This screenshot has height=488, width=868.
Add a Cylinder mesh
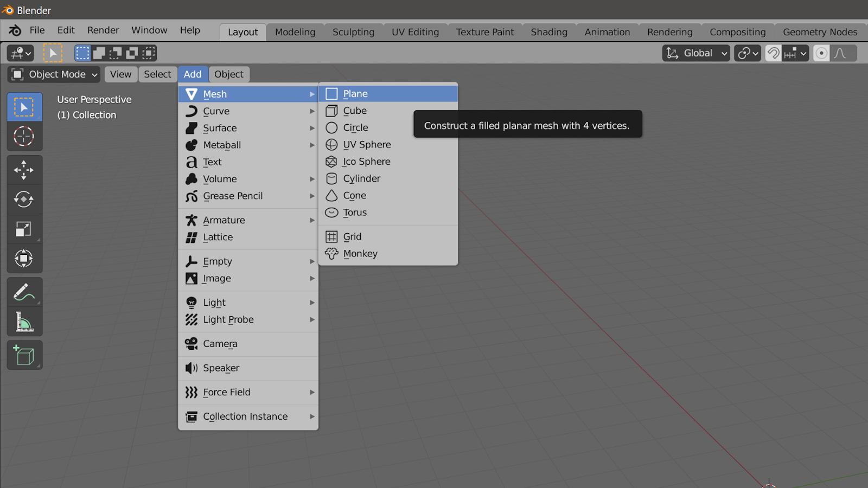coord(388,178)
